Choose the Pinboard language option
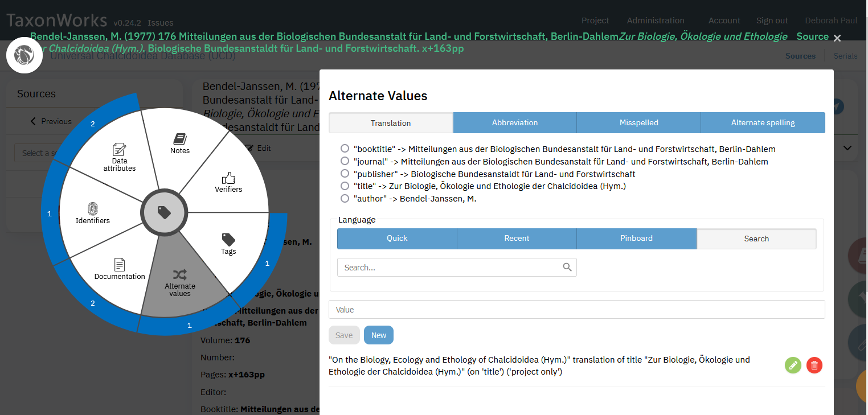 [x=636, y=239]
